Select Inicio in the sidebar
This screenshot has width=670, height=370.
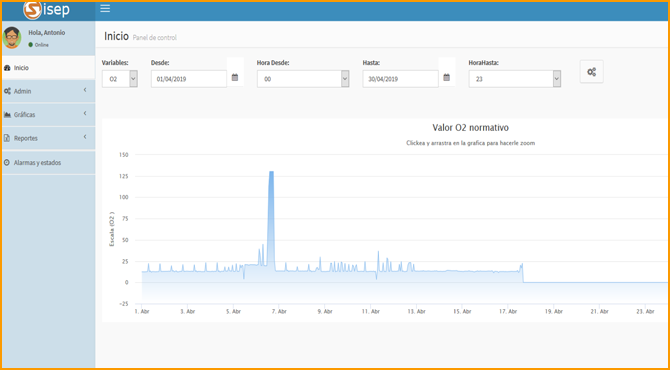48,68
